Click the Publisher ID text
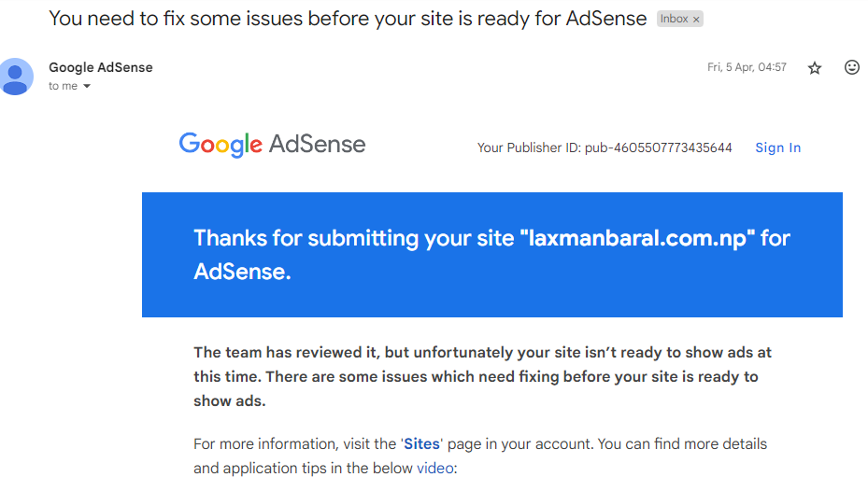 click(x=604, y=147)
